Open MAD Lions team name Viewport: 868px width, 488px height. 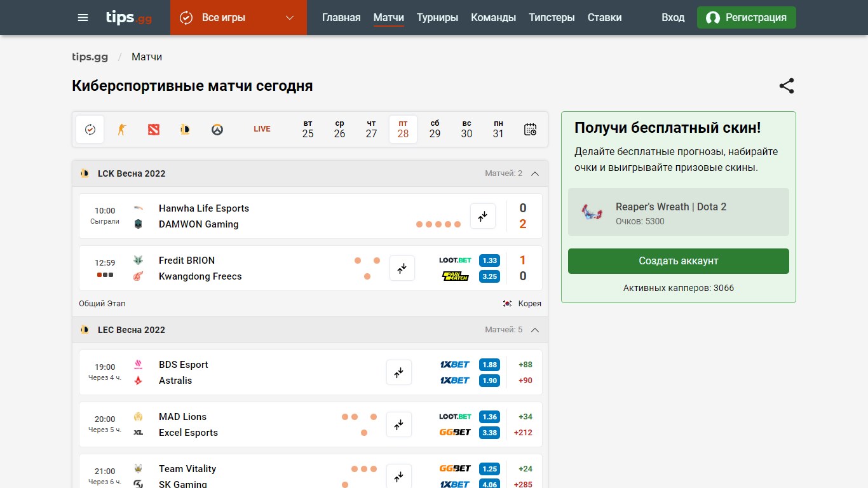pyautogui.click(x=182, y=417)
